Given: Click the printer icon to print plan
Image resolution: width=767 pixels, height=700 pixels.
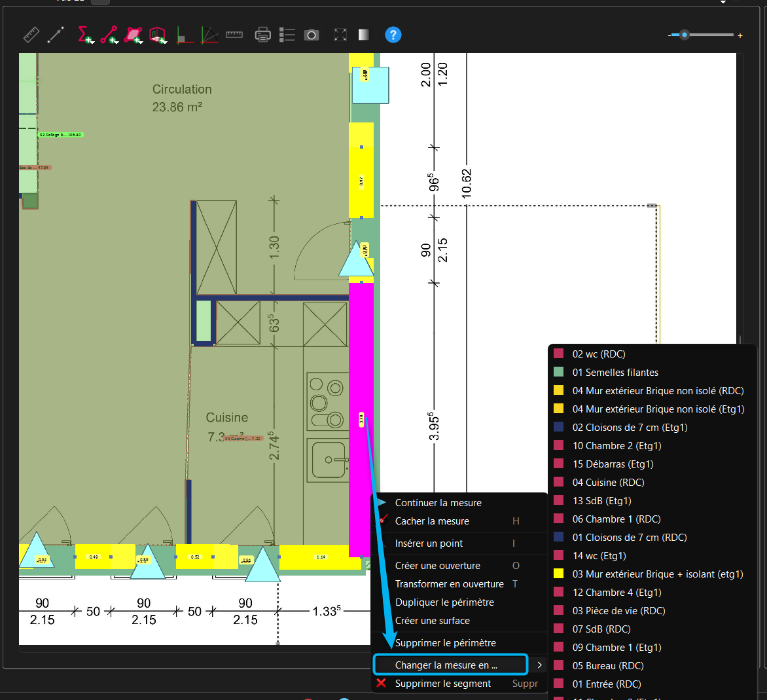Looking at the screenshot, I should click(262, 35).
